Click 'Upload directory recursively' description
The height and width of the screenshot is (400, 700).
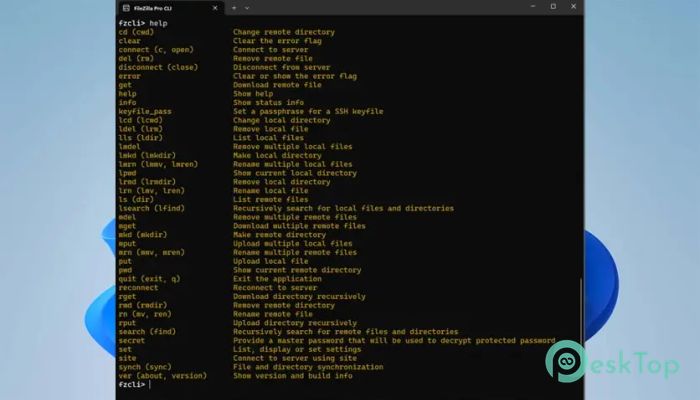[x=295, y=323]
